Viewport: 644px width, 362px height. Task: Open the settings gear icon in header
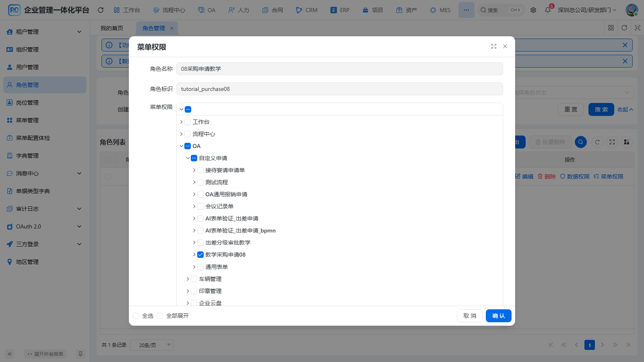533,10
